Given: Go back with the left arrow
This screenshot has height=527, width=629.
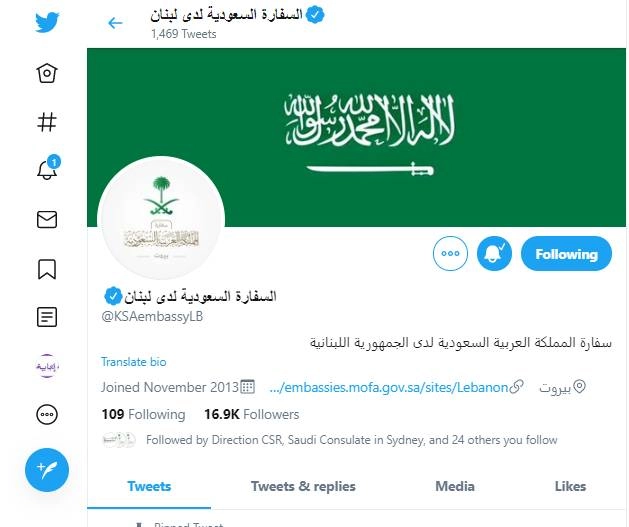Looking at the screenshot, I should pos(115,23).
